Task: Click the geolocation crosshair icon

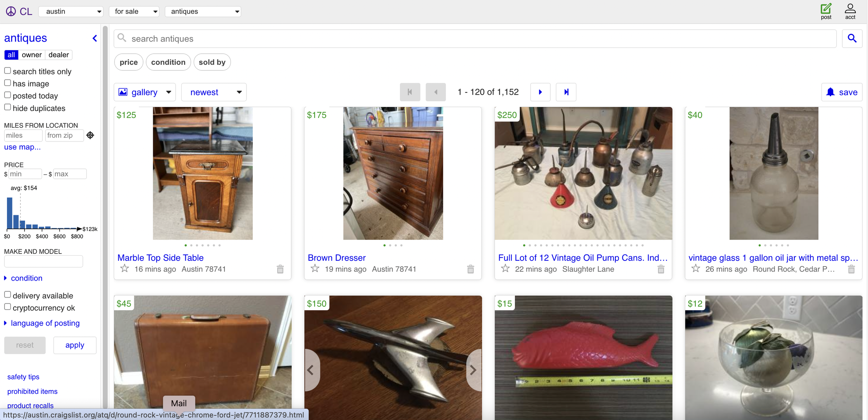Action: 90,135
